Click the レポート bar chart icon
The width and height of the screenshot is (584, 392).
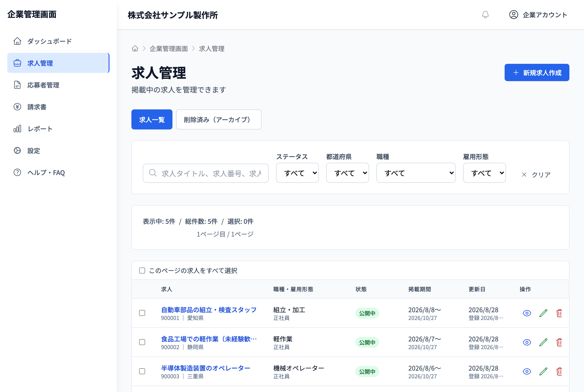[17, 129]
